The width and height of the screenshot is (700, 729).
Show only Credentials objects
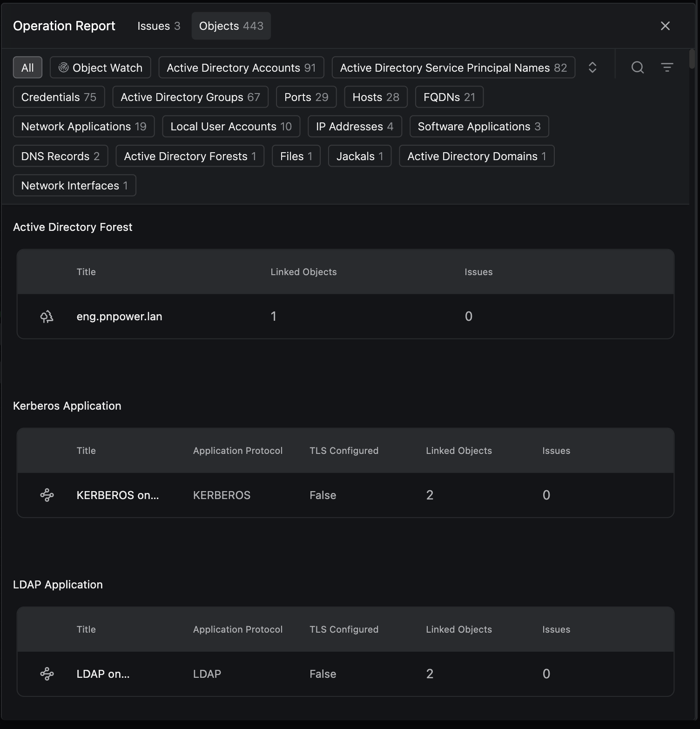point(59,97)
